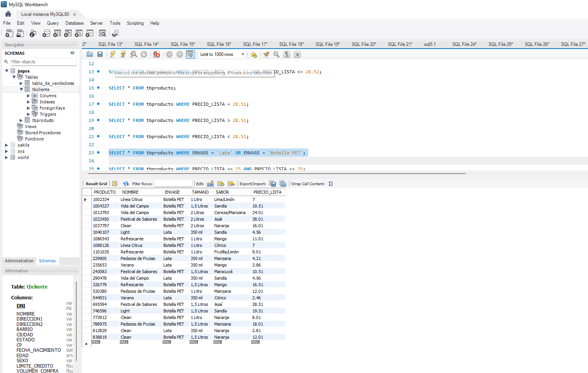Viewport: 588px width, 373px height.
Task: Insert a new row icon
Action: tap(221, 184)
